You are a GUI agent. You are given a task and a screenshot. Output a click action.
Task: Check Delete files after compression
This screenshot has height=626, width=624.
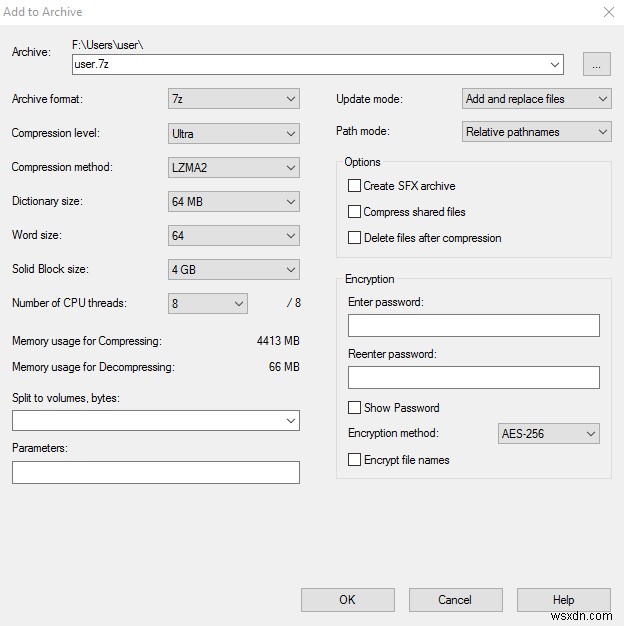point(355,238)
